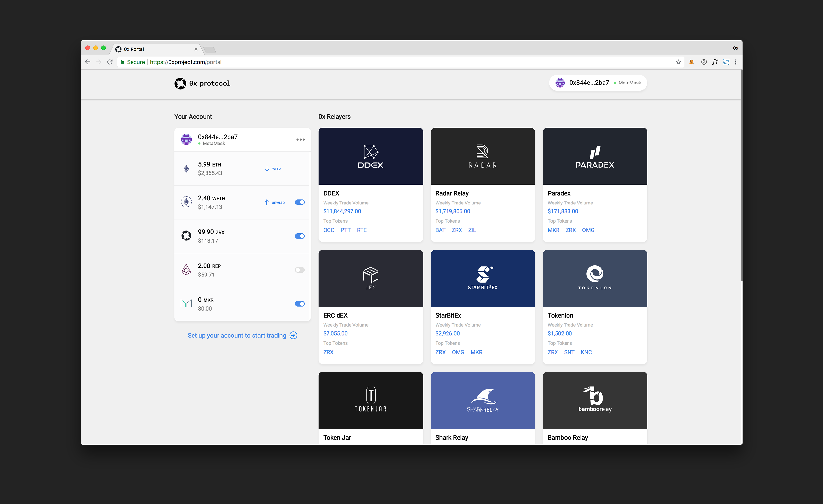823x504 pixels.
Task: Reload the page with refresh icon
Action: coord(109,62)
